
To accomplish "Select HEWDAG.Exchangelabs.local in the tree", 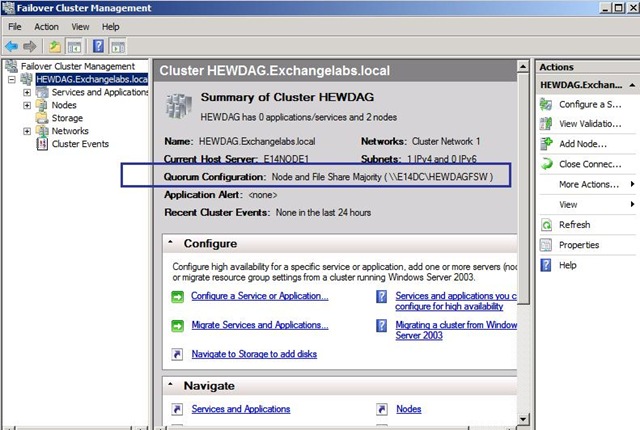I will tap(92, 79).
